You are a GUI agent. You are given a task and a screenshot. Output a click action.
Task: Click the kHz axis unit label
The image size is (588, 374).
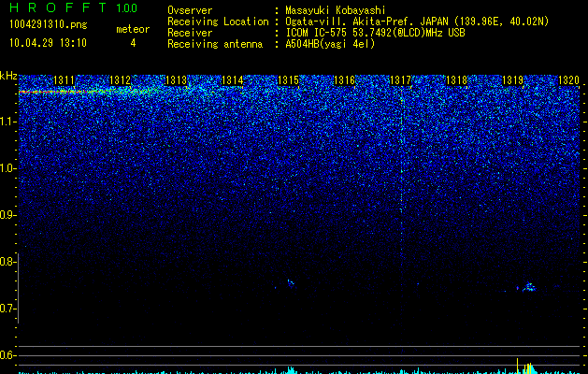pos(8,76)
